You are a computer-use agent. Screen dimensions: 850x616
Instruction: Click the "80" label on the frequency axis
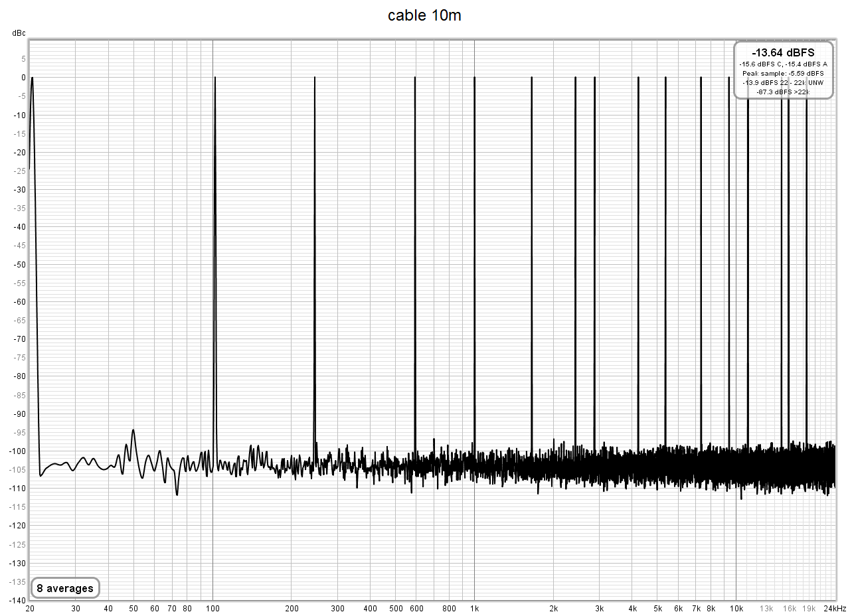coord(187,608)
